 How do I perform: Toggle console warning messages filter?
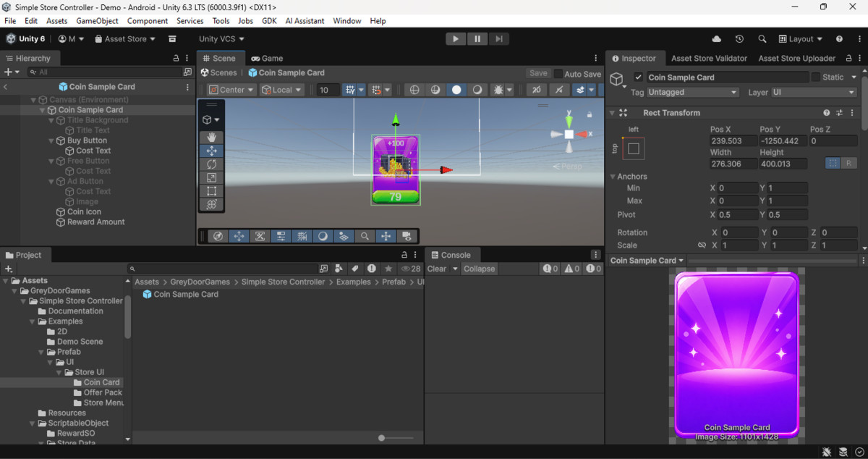pos(572,269)
